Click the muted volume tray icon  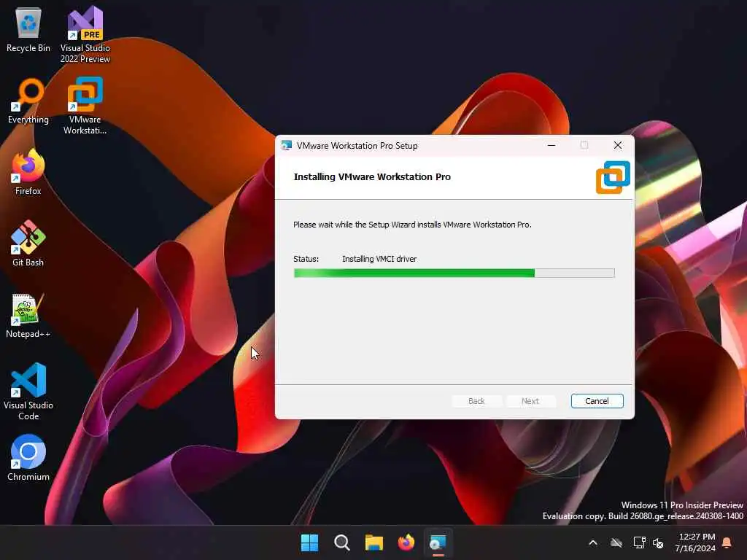(x=659, y=542)
